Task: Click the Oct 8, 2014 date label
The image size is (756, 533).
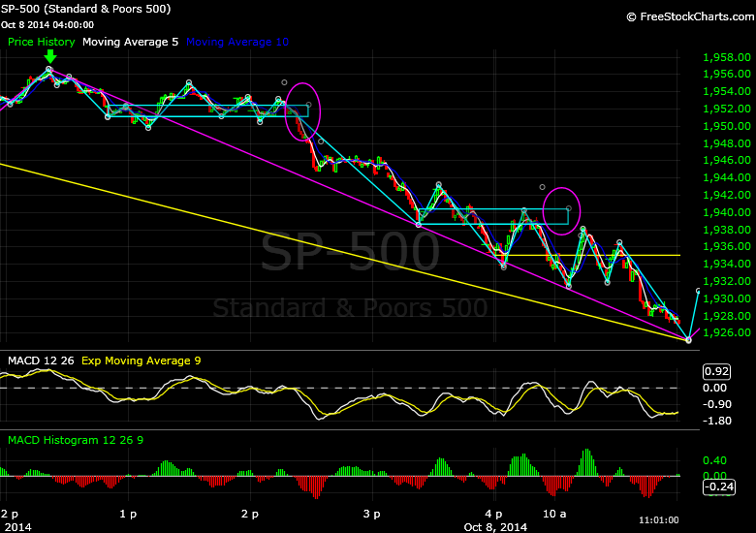Action: pos(495,527)
